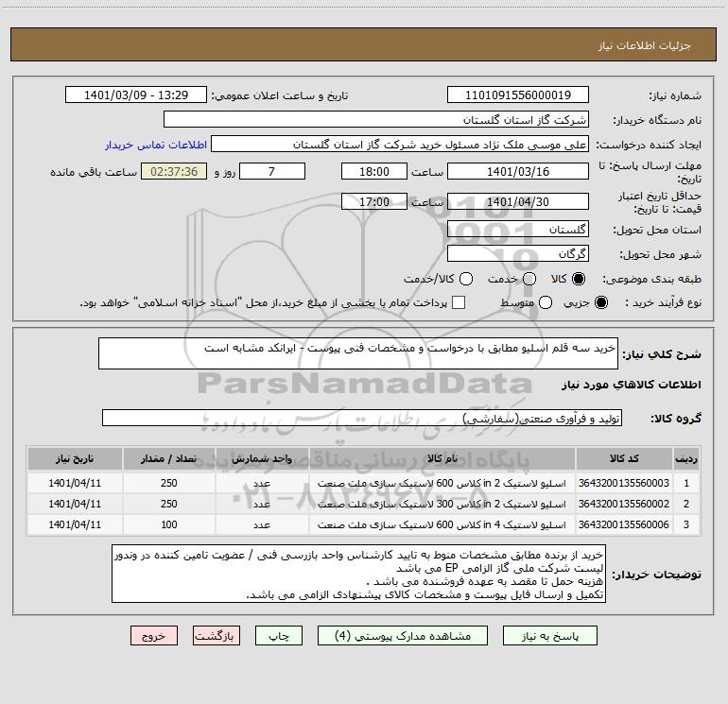This screenshot has height=704, width=728.
Task: Click the need date in row 1
Action: pos(75,483)
